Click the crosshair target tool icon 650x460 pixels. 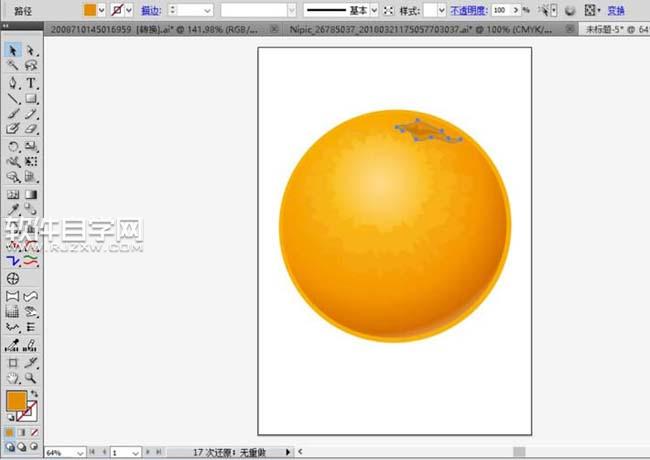(x=12, y=278)
